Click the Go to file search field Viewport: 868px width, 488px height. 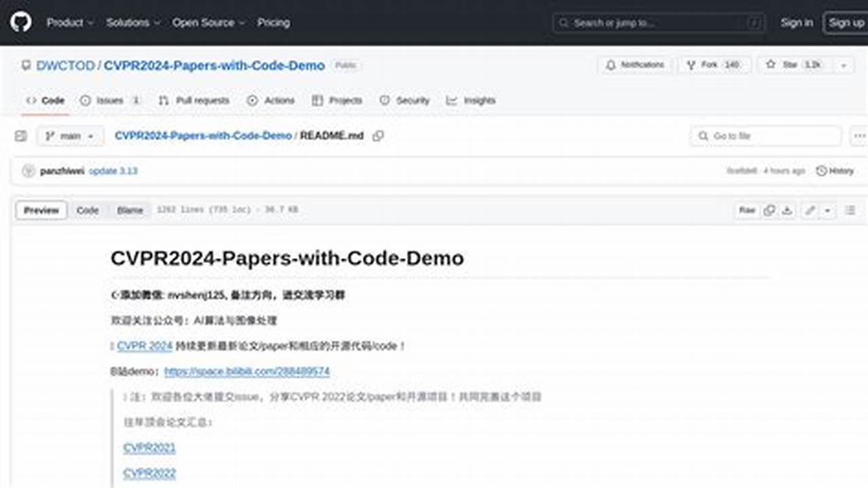click(x=765, y=136)
